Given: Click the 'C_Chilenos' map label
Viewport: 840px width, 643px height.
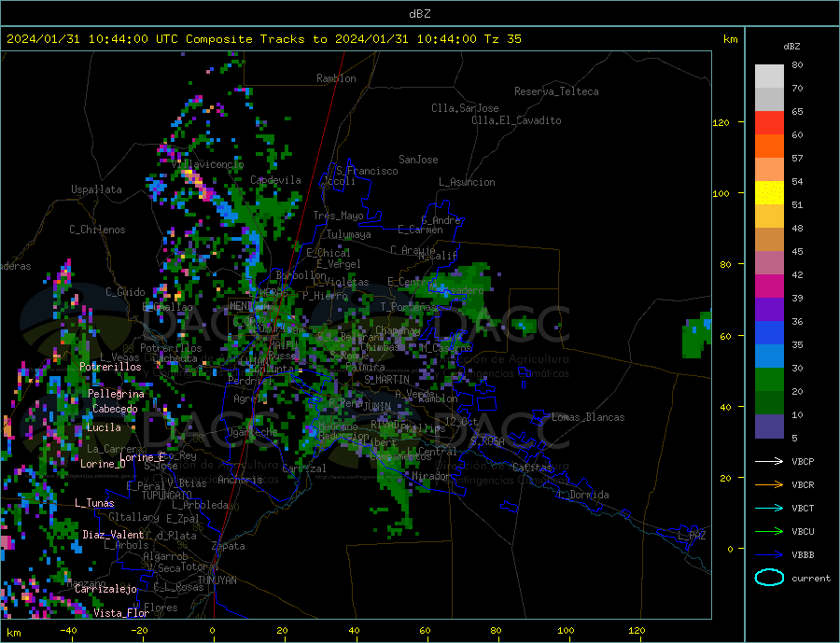Looking at the screenshot, I should tap(97, 230).
